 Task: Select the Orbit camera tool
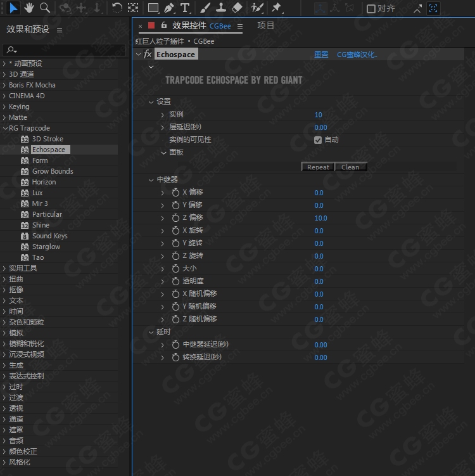pyautogui.click(x=65, y=8)
